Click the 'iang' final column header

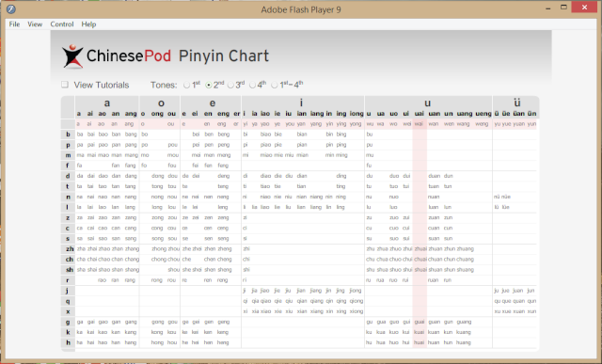[317, 114]
